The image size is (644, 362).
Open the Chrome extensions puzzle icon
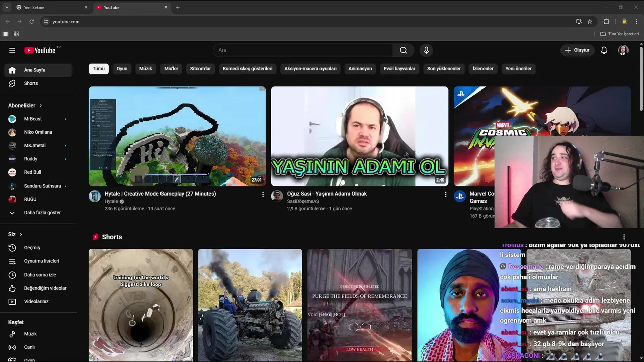click(607, 22)
